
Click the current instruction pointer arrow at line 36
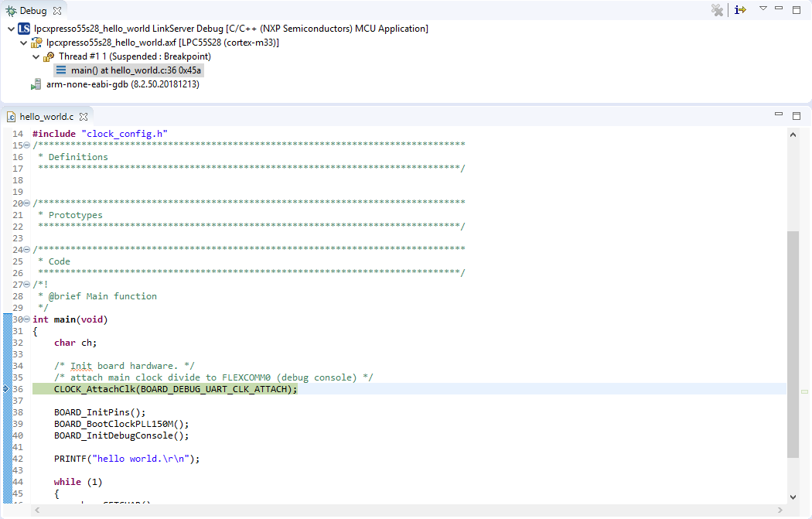pyautogui.click(x=6, y=389)
